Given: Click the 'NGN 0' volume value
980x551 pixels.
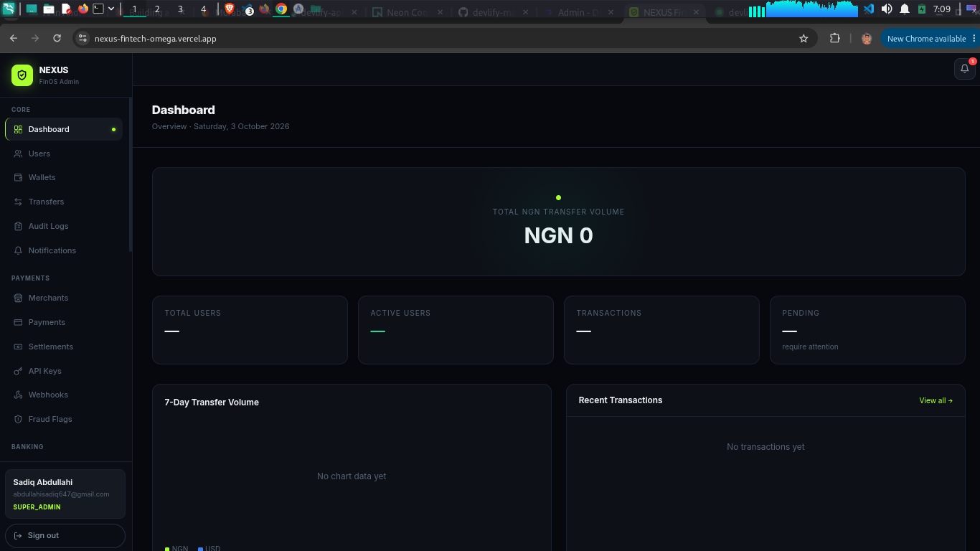Looking at the screenshot, I should pos(558,235).
